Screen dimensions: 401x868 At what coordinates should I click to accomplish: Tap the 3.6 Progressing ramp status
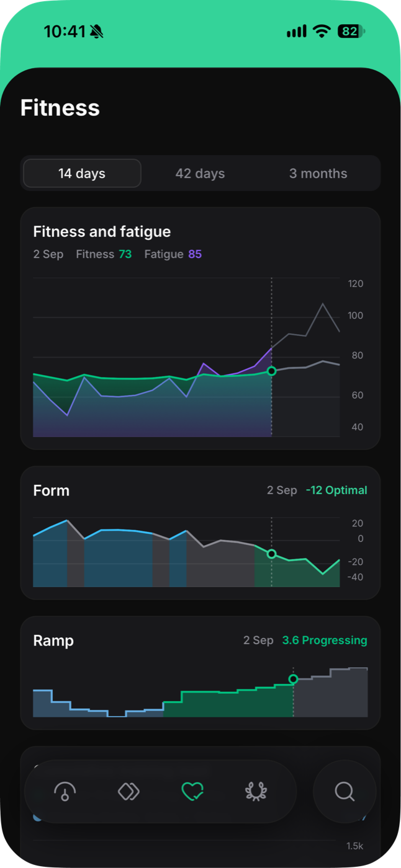pos(325,640)
